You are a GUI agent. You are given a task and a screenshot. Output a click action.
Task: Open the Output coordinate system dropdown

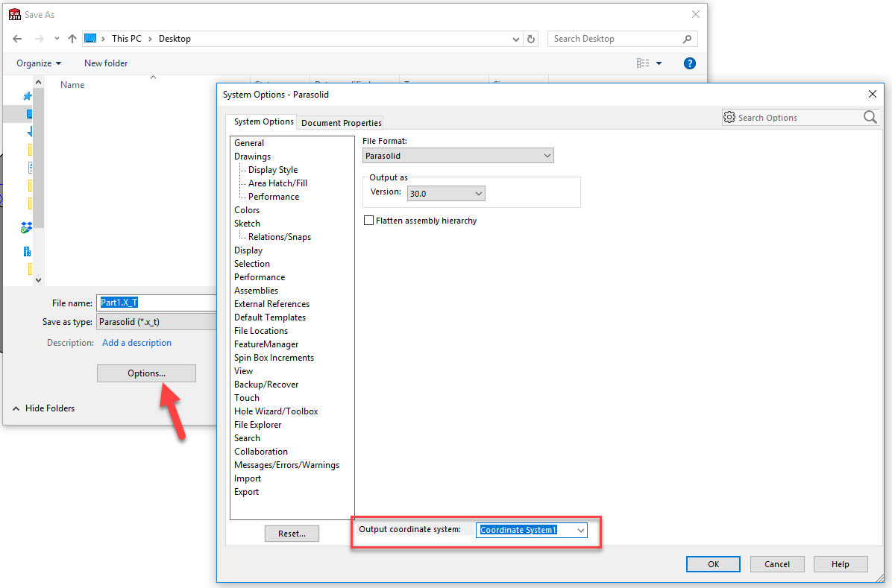pos(532,530)
